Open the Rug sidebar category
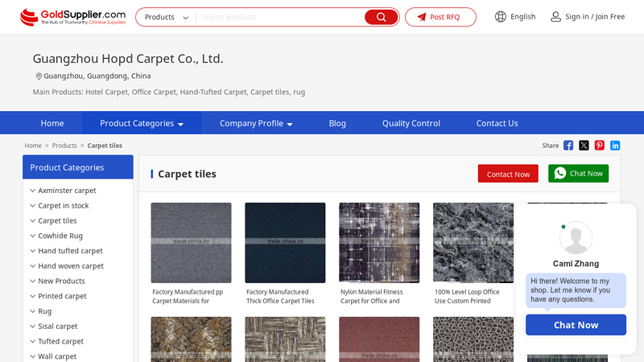The height and width of the screenshot is (362, 644). [x=45, y=311]
